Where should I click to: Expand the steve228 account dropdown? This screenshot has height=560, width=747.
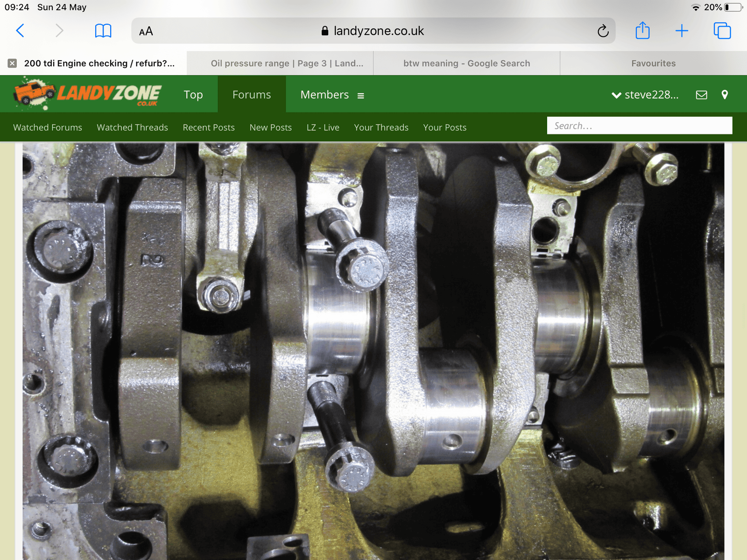coord(645,95)
